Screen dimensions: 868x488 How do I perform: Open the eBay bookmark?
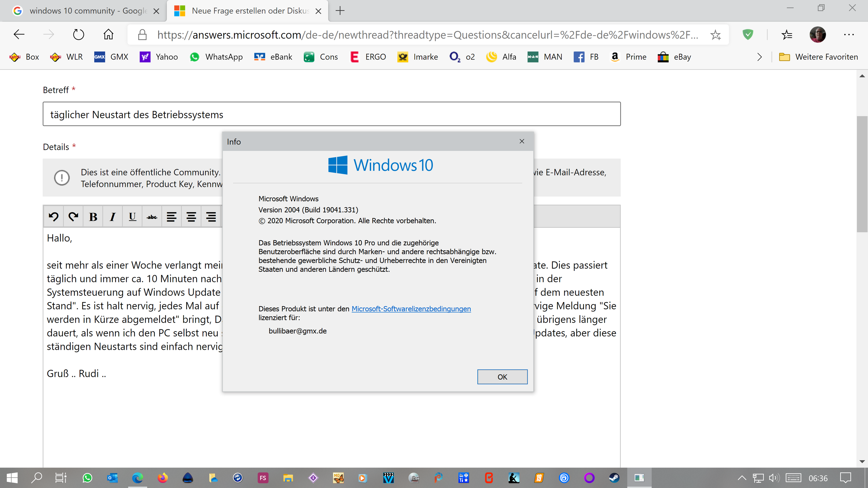674,57
